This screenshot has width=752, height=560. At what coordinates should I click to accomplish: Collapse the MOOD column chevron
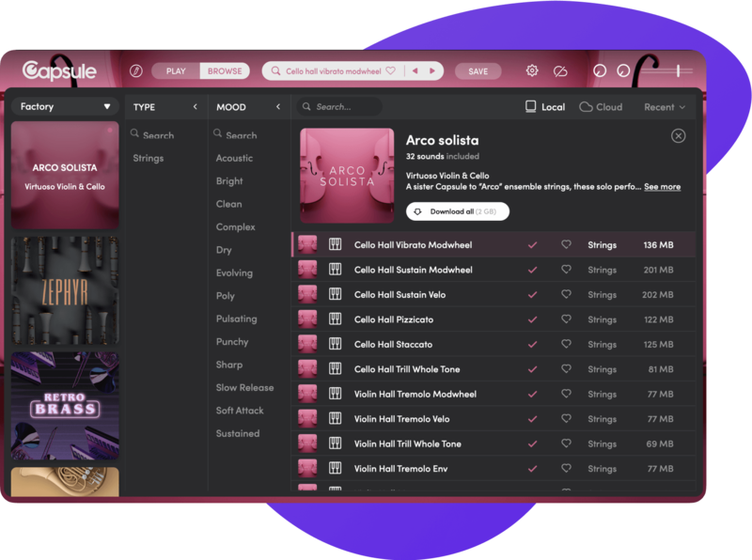pos(278,107)
